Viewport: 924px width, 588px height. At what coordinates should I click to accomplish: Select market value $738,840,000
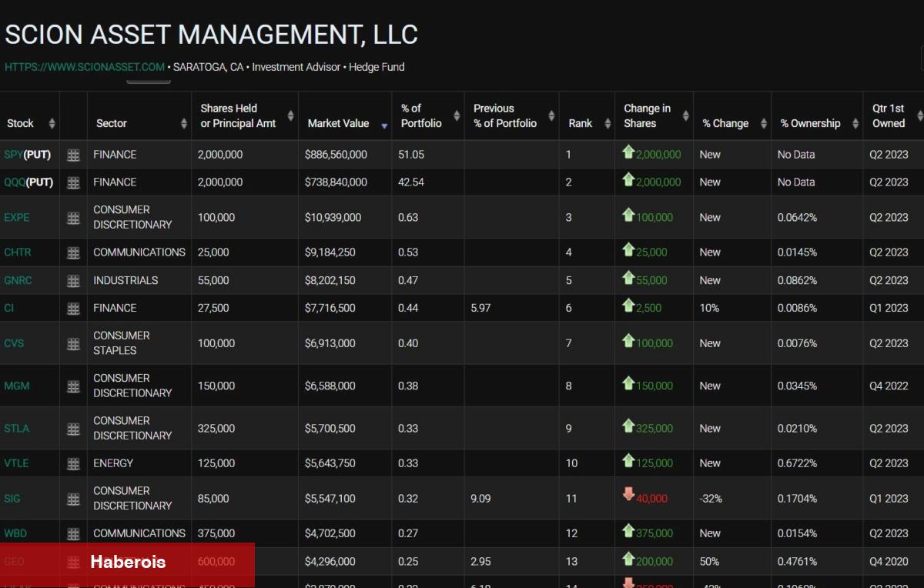click(x=336, y=182)
